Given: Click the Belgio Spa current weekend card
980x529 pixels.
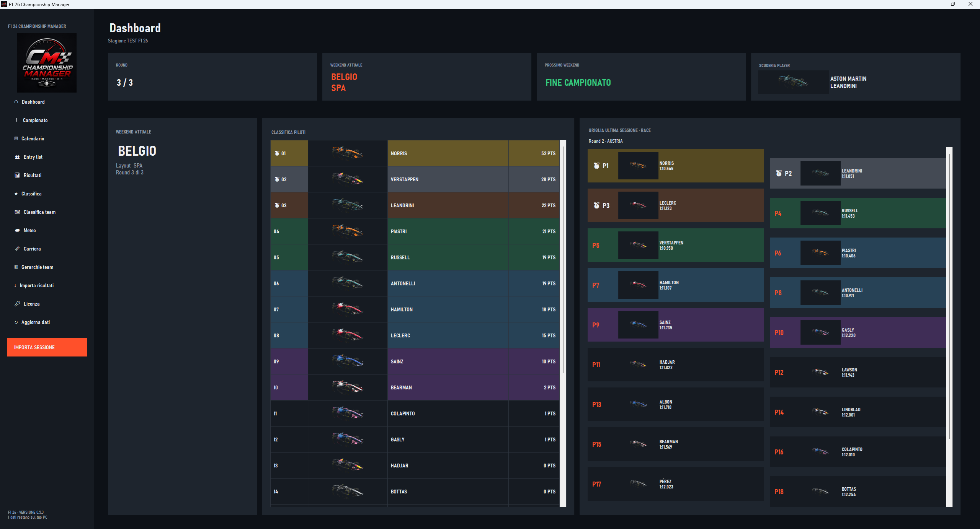Looking at the screenshot, I should tap(426, 77).
